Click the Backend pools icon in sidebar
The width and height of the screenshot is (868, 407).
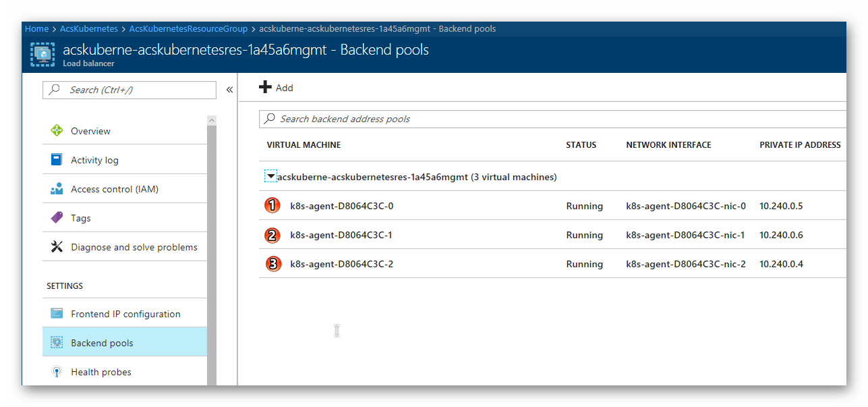coord(57,343)
